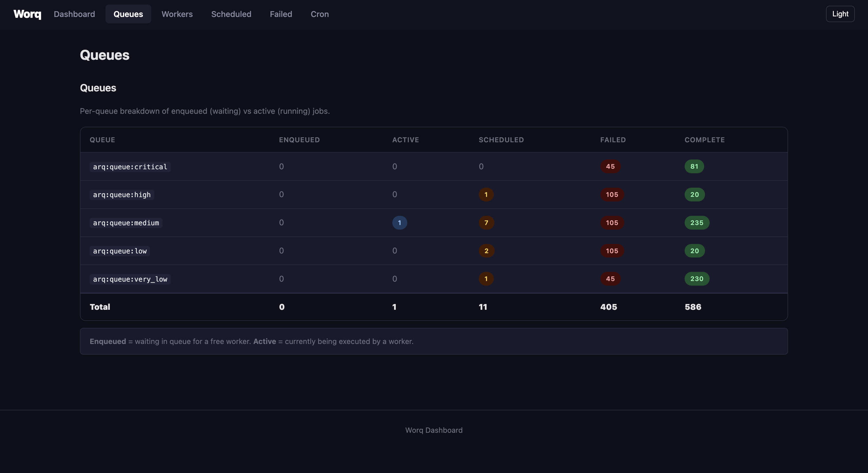This screenshot has width=868, height=473.
Task: Click complete badge 20 in high row
Action: click(x=694, y=194)
